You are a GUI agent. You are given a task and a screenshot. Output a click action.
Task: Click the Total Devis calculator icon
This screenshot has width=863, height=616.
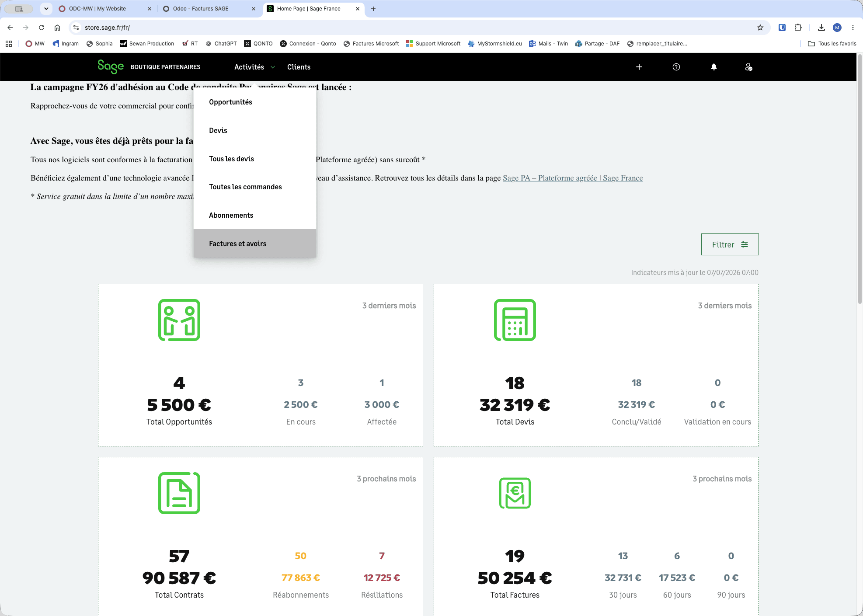pos(515,320)
